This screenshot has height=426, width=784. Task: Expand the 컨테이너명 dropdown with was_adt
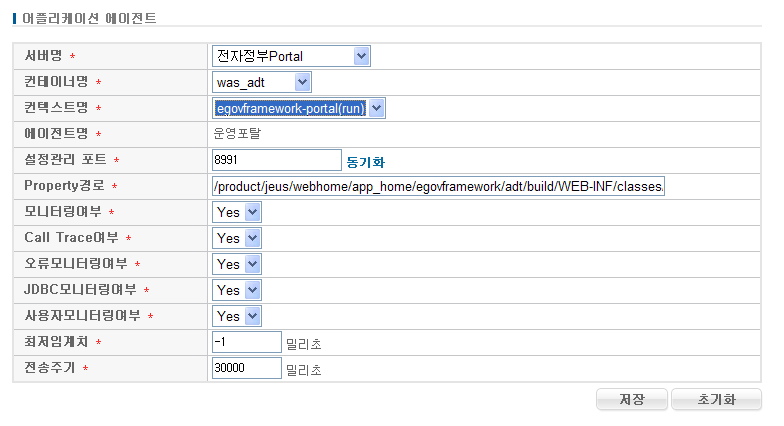[x=262, y=82]
